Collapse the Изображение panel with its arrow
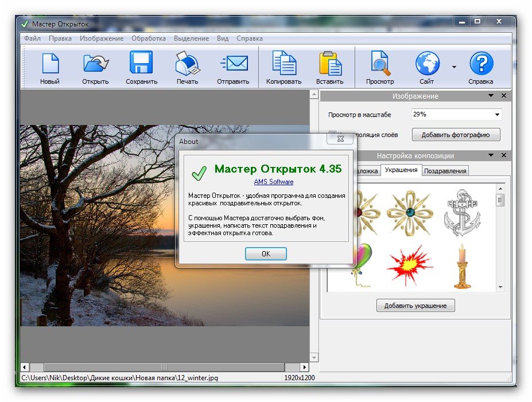This screenshot has width=532, height=402. pos(491,96)
